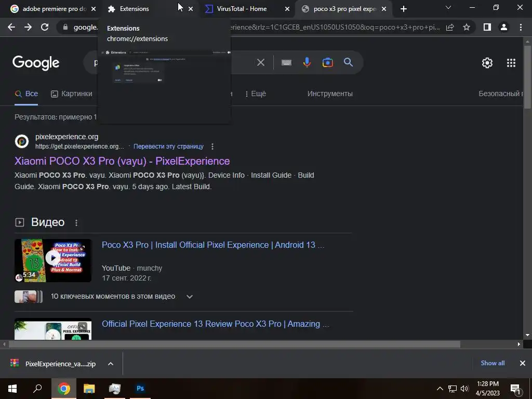The width and height of the screenshot is (532, 399).
Task: Open Install Official Pixel Experience video link
Action: tap(212, 245)
